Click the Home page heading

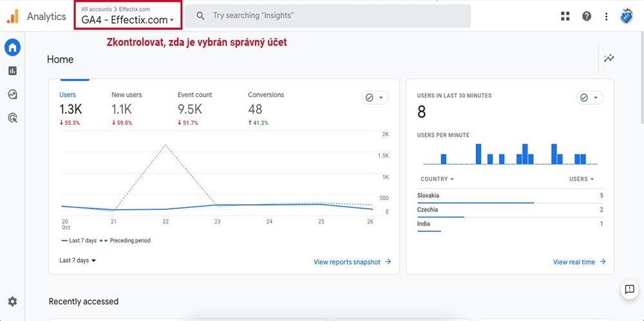click(61, 60)
